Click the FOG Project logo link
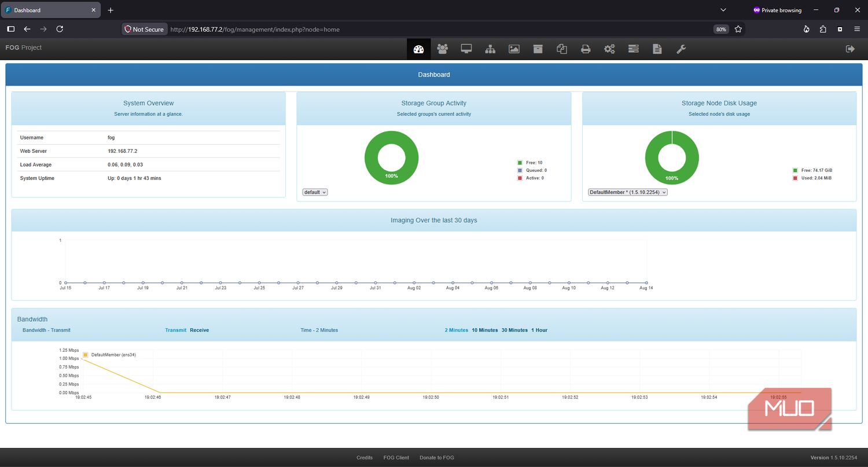Viewport: 868px width, 467px height. pos(24,47)
